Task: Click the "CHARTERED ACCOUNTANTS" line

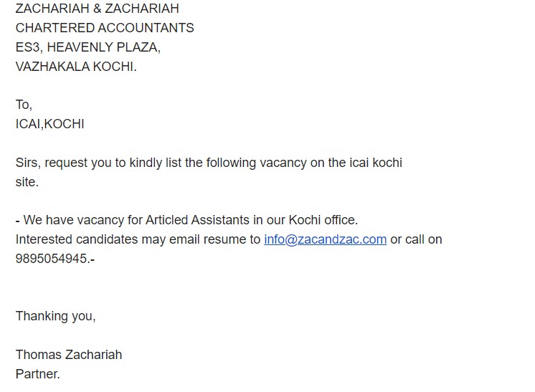Action: (x=105, y=28)
